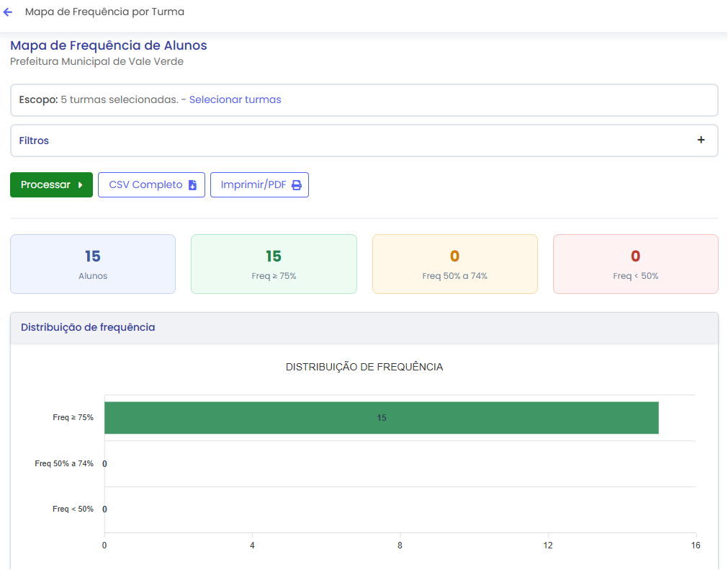Viewport: 728px width, 570px height.
Task: Click the Escopo 5 turmas selecionadas text
Action: [99, 100]
